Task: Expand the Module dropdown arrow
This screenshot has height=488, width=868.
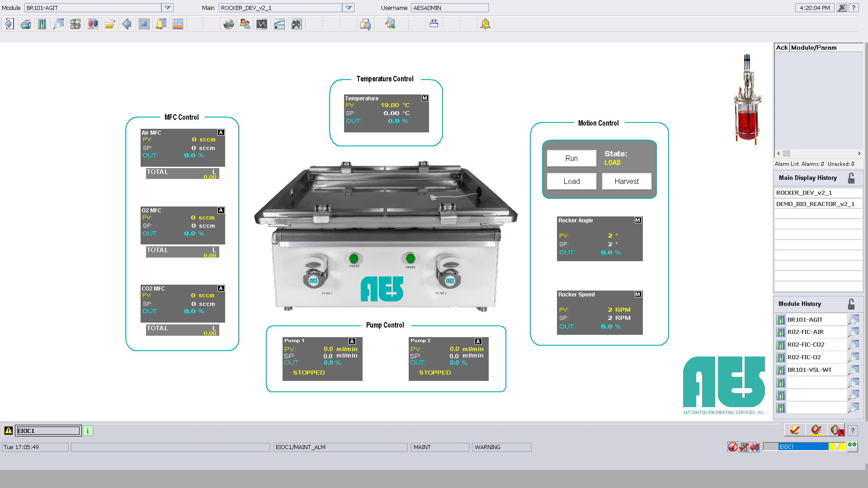Action: [167, 8]
